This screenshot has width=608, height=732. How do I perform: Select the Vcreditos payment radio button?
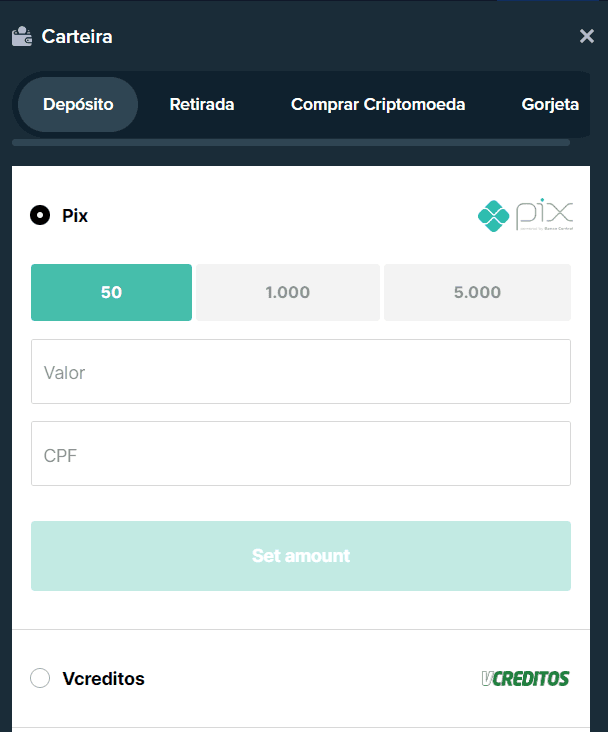[x=40, y=678]
